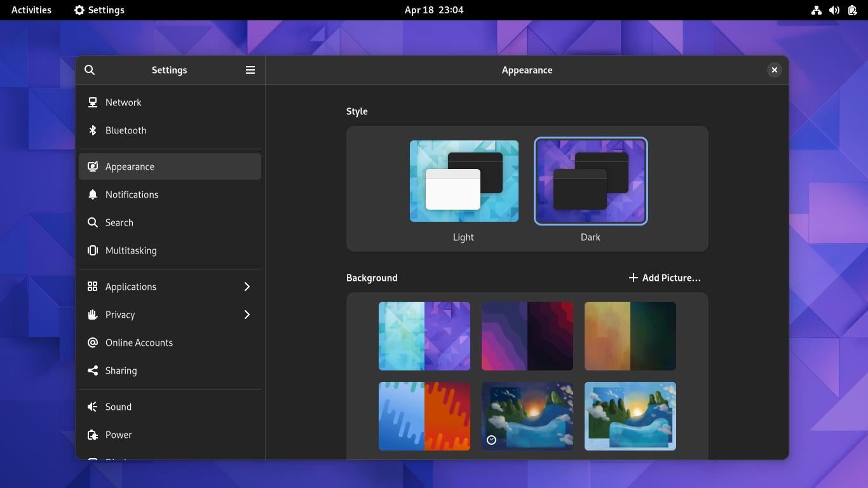Choose the blue and orange drips background

click(x=424, y=416)
